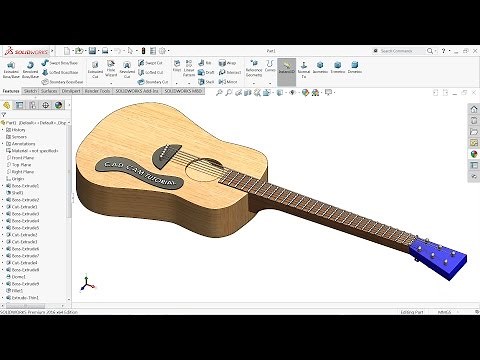The height and width of the screenshot is (360, 480).
Task: Select the Extruded Cut tool
Action: [x=95, y=70]
